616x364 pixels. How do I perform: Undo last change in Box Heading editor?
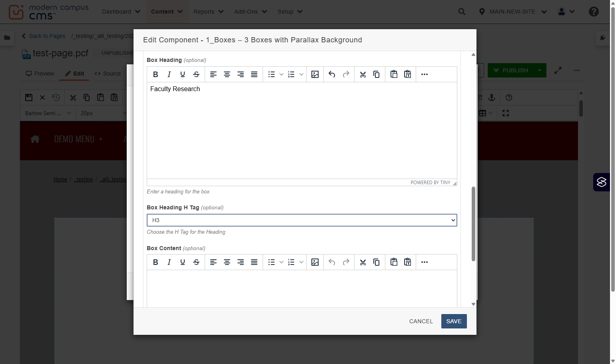pos(332,74)
